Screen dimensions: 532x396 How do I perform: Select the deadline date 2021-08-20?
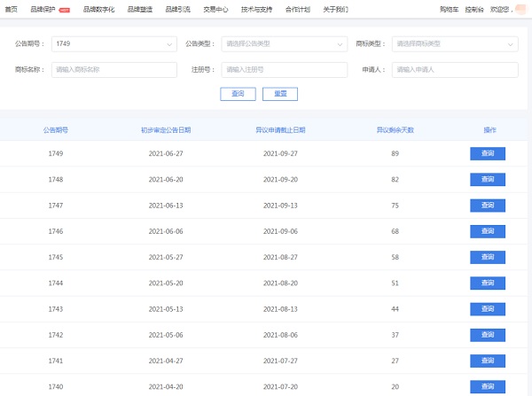click(x=280, y=283)
